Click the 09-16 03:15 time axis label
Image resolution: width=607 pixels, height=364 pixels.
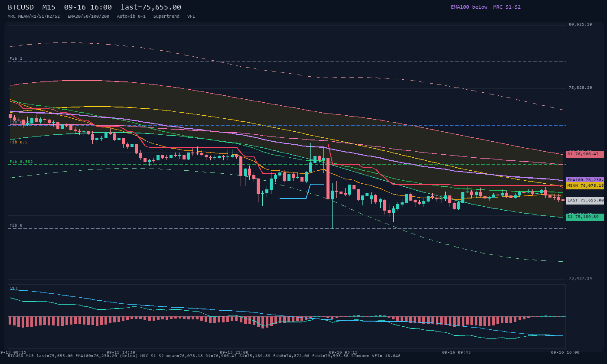click(343, 352)
